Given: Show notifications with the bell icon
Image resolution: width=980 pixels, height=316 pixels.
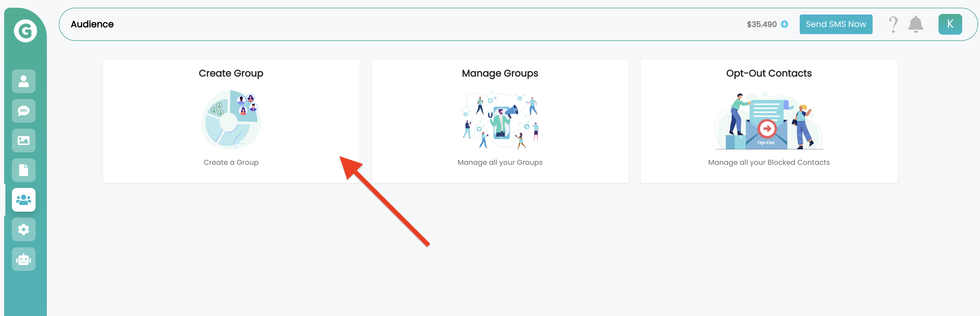Looking at the screenshot, I should pos(916,24).
